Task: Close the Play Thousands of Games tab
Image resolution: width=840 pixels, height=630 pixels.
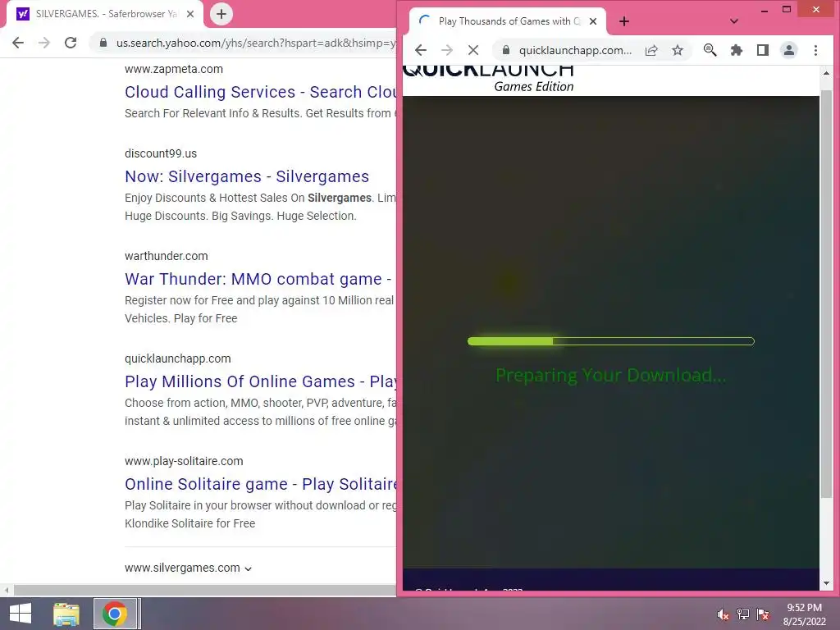Action: (593, 21)
